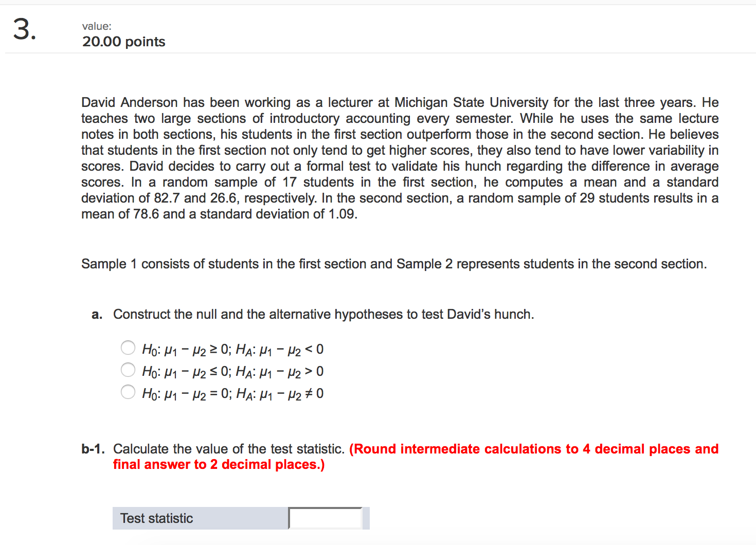
Task: Click the hypothesis text ending in HA: μ1 − μ2 ≠ 0
Action: (x=233, y=394)
